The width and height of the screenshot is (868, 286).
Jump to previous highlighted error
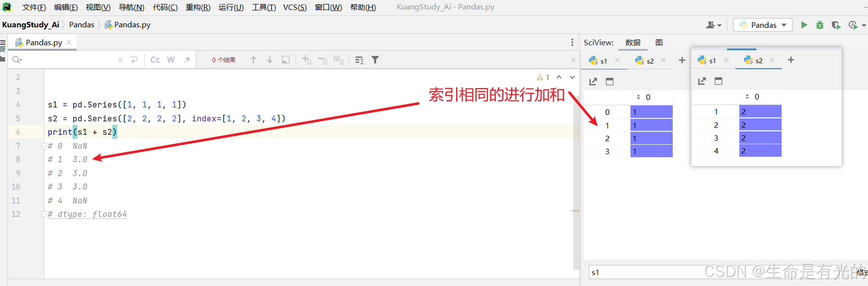click(x=559, y=77)
